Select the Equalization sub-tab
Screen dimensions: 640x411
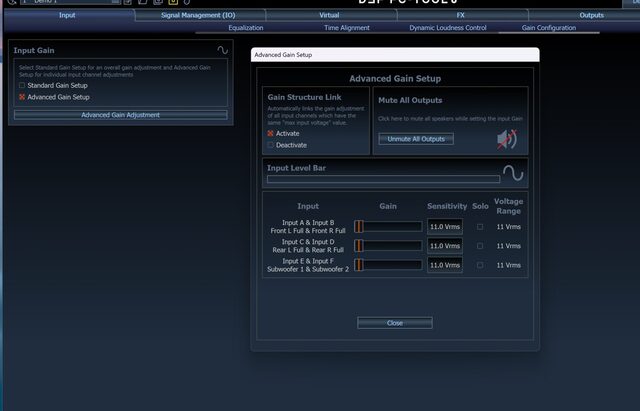pyautogui.click(x=246, y=28)
